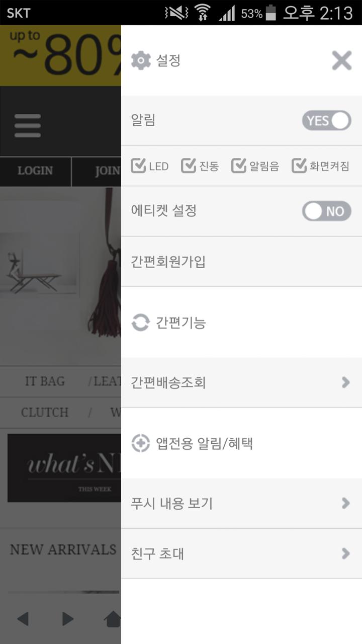Open 친구 초대 chevron arrow
This screenshot has width=362, height=644.
click(x=345, y=553)
